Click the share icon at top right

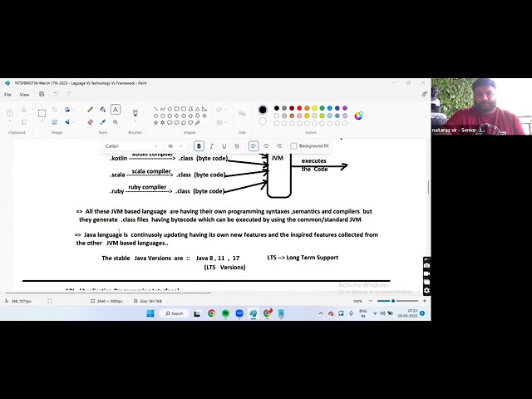(425, 94)
